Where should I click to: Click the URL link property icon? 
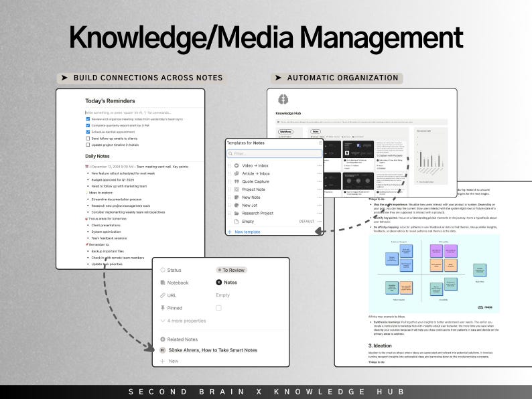(x=163, y=295)
